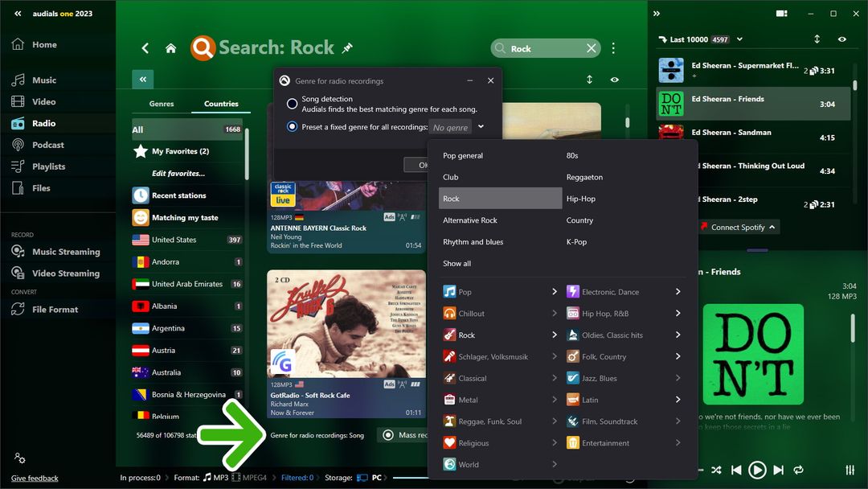The image size is (868, 489).
Task: Choose Alternative Rock from the genre list
Action: 470,220
